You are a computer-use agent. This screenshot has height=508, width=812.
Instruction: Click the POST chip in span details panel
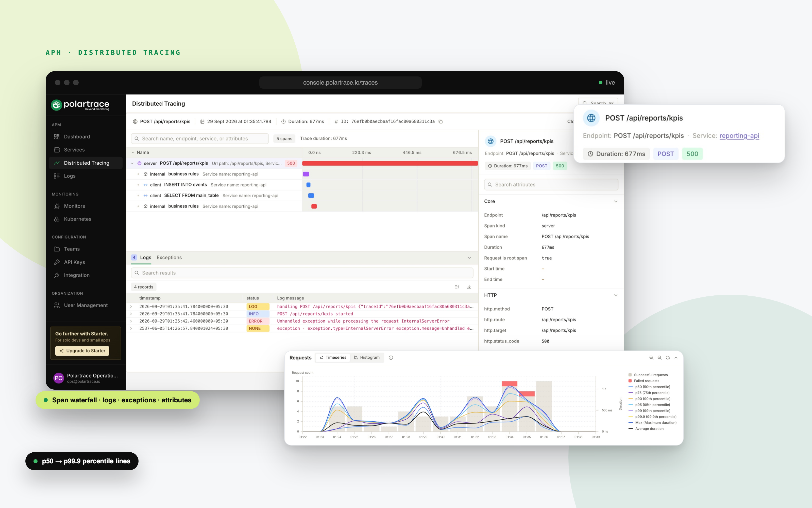point(542,166)
